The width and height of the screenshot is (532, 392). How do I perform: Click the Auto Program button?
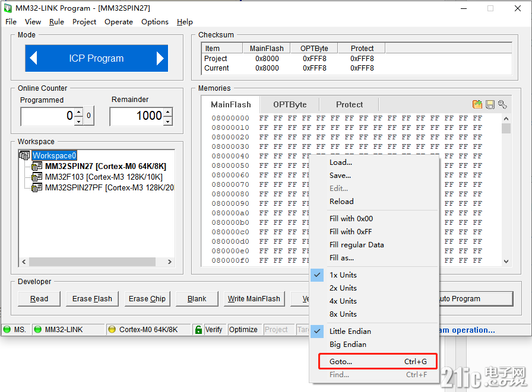click(x=476, y=298)
